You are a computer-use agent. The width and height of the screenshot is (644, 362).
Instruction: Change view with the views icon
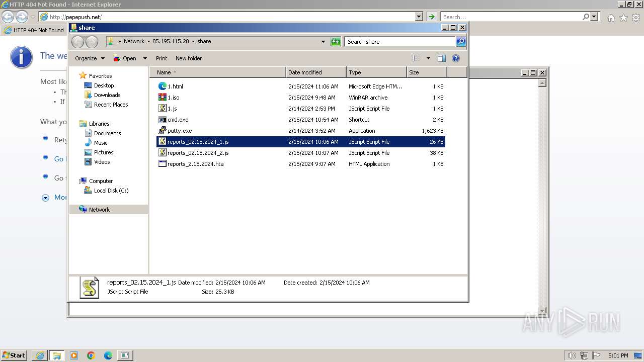coord(416,58)
